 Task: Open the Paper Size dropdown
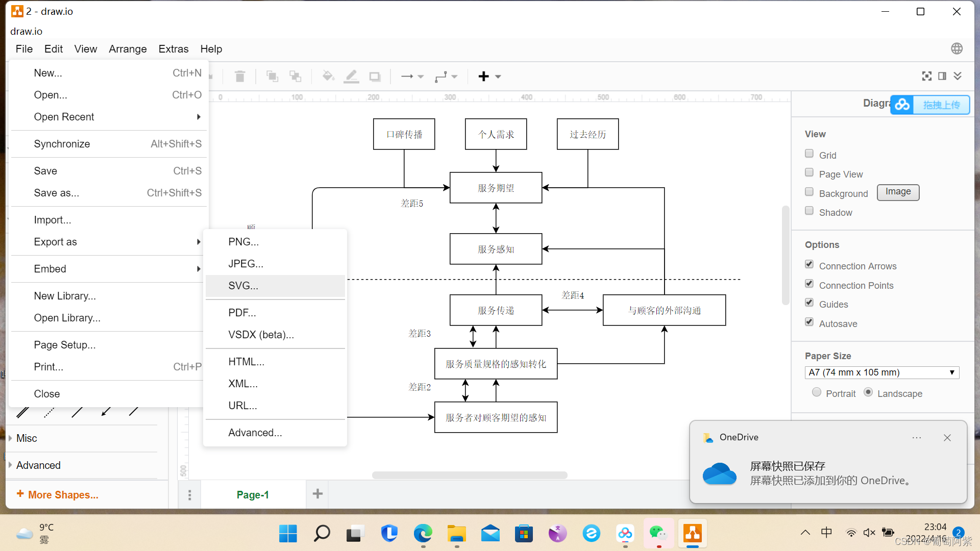[x=881, y=372]
